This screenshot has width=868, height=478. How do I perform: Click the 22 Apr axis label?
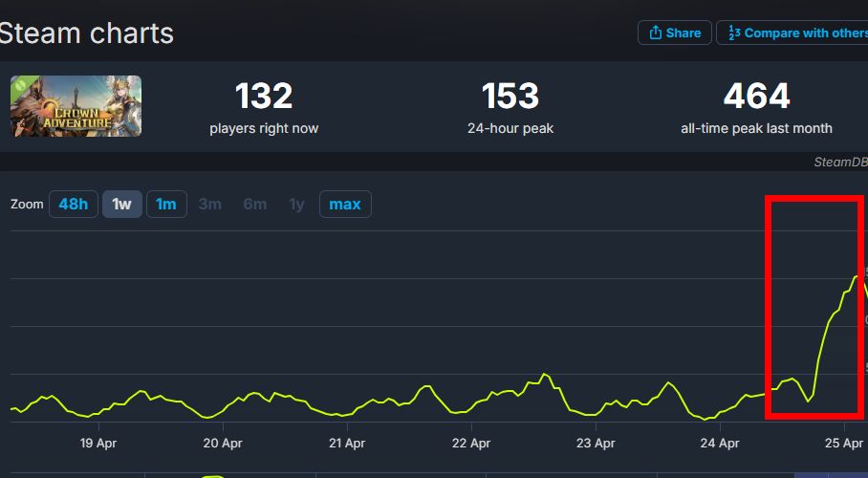(471, 443)
